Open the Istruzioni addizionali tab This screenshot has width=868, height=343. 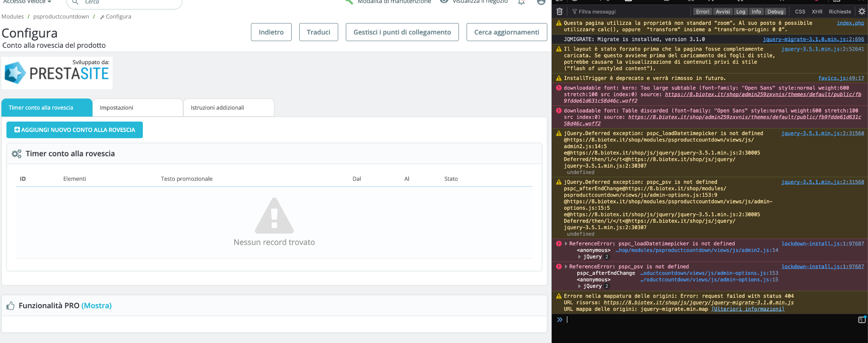(229, 108)
